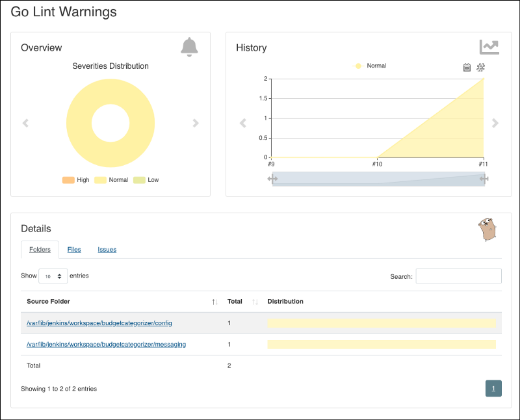Toggle the Low severity legend item
The height and width of the screenshot is (420, 520).
coord(146,180)
